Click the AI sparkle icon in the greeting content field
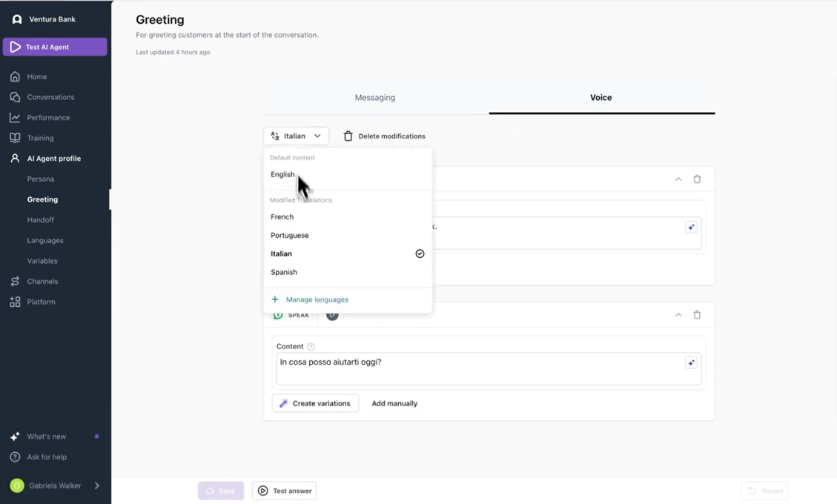This screenshot has height=504, width=837. pos(691,227)
